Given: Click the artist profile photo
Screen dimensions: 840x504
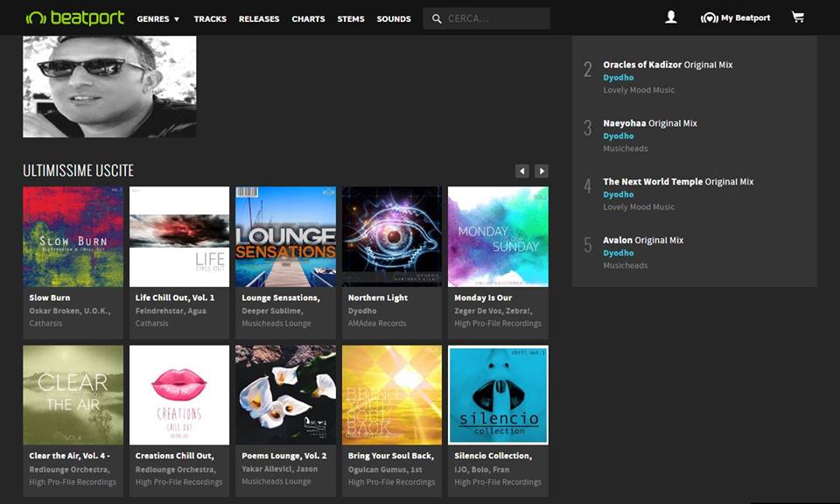Looking at the screenshot, I should (x=109, y=87).
